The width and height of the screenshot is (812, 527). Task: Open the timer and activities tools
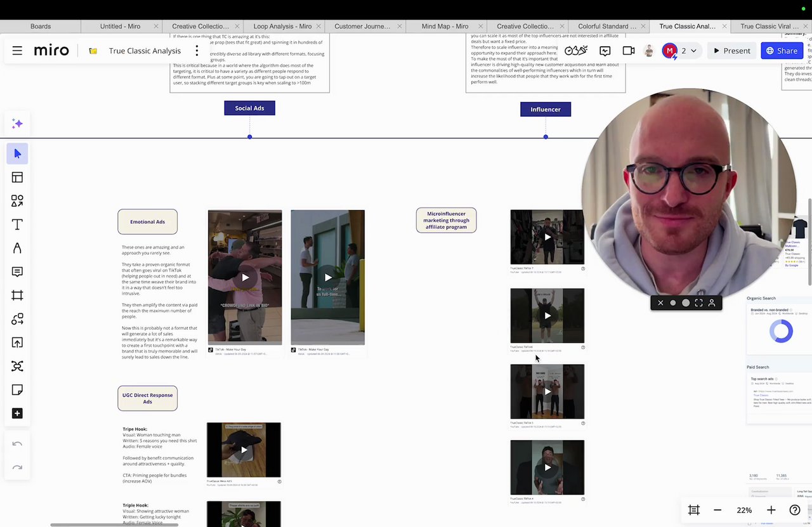576,51
